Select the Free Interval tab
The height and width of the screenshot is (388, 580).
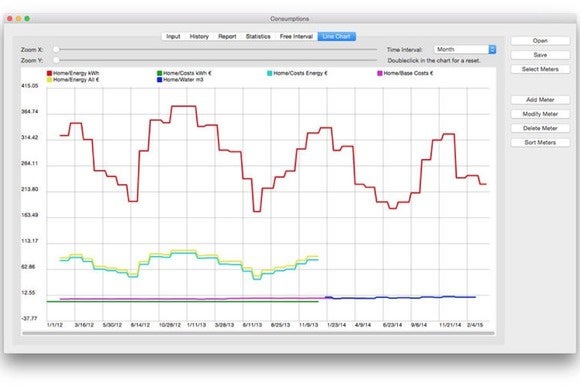click(x=296, y=36)
